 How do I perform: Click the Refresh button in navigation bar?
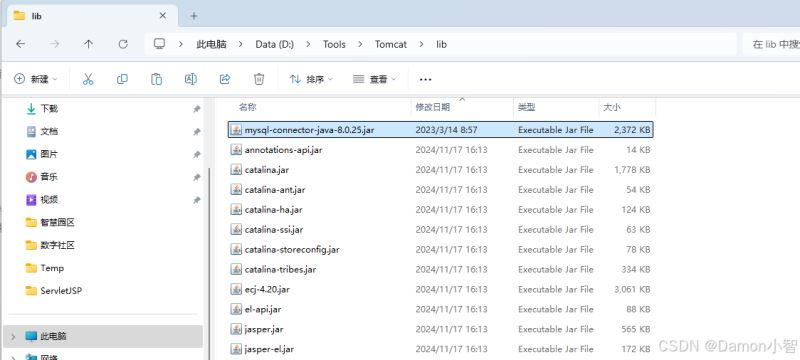coord(123,44)
